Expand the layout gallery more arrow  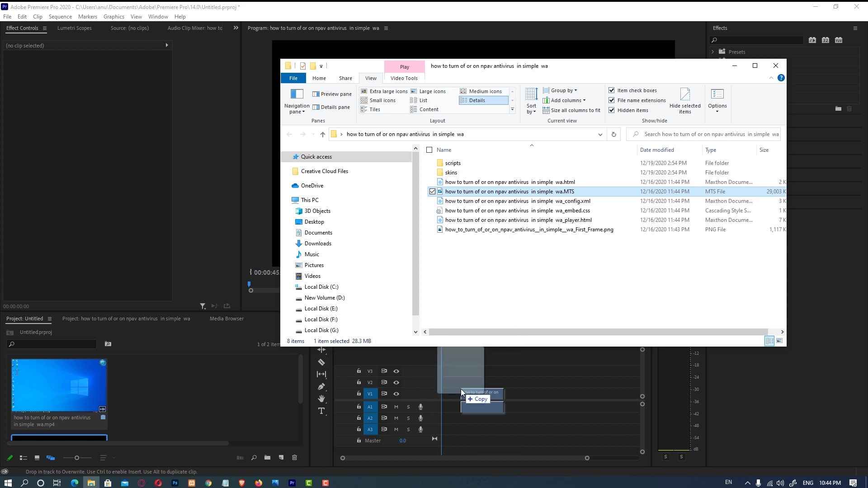coord(512,110)
